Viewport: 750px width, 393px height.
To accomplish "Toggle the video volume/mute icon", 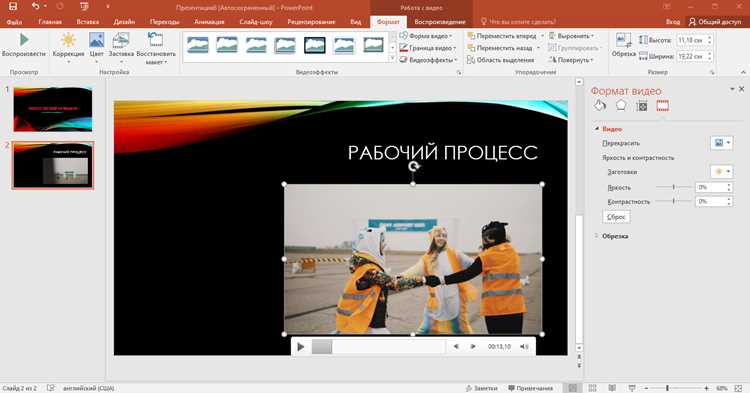I will (524, 347).
